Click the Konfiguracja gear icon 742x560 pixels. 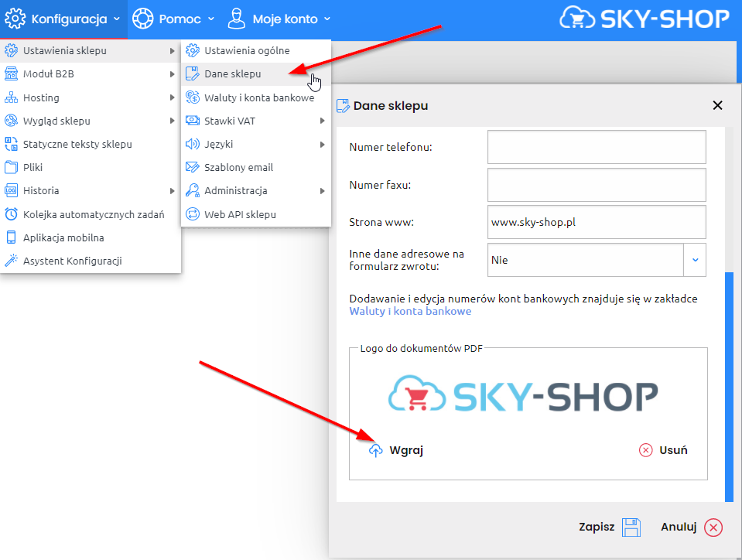[x=15, y=19]
